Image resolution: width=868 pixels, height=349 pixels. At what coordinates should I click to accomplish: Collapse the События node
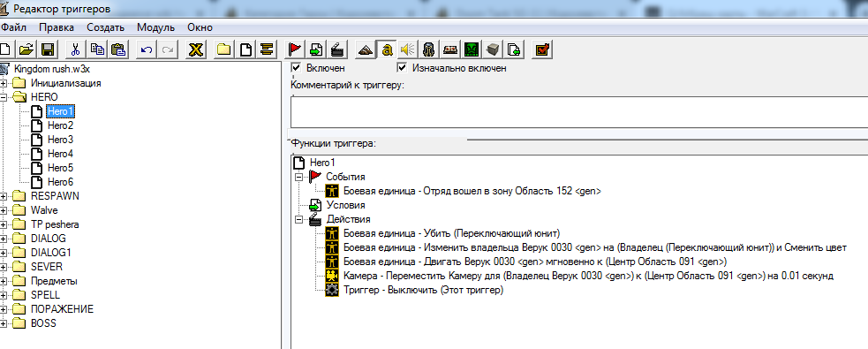(x=299, y=178)
